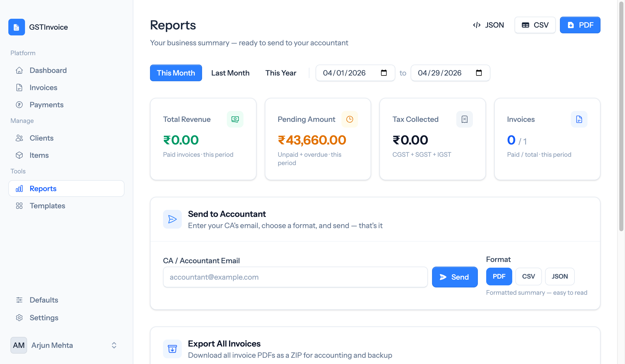
Task: Click the end date field 04/29/2026
Action: coord(451,73)
